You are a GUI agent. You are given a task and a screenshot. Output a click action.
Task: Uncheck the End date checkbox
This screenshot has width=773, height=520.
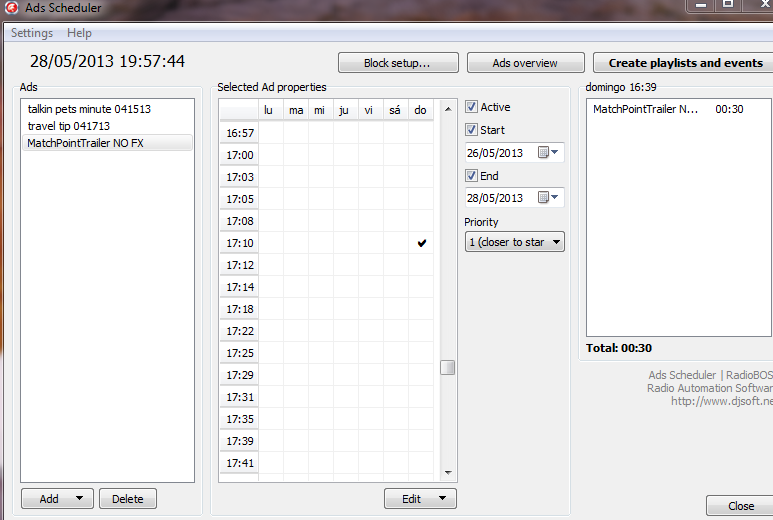pyautogui.click(x=471, y=175)
